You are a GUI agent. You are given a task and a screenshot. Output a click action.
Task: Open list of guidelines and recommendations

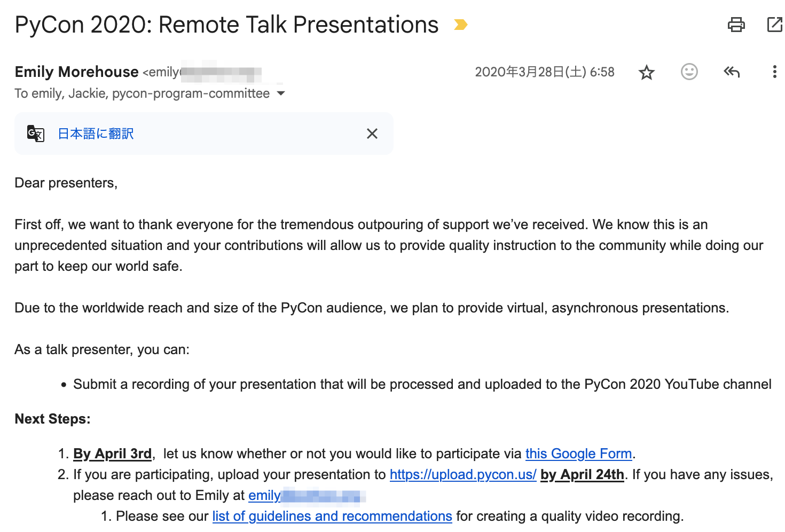tap(332, 516)
